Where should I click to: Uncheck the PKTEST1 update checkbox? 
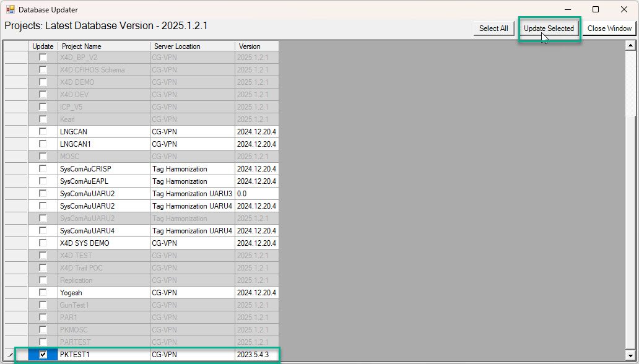pos(43,355)
